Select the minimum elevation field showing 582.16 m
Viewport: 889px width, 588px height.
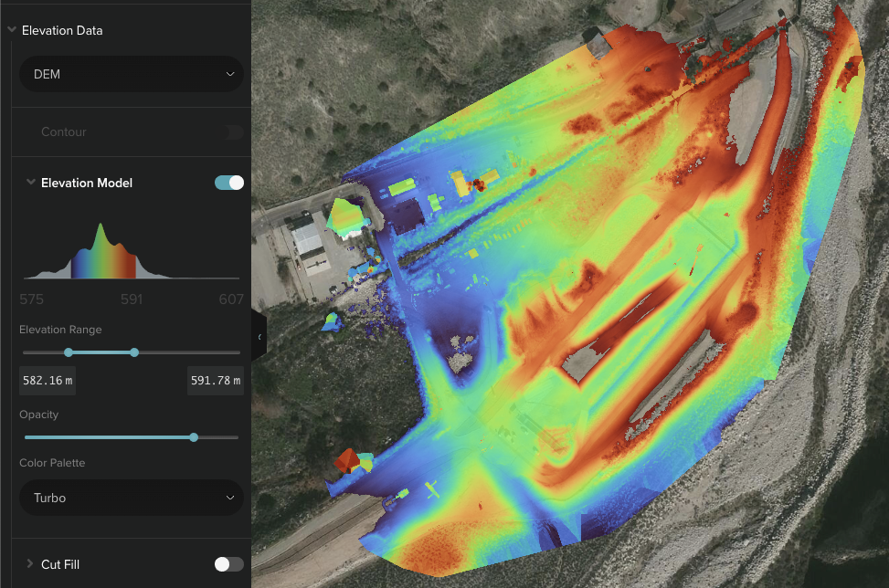click(x=47, y=381)
